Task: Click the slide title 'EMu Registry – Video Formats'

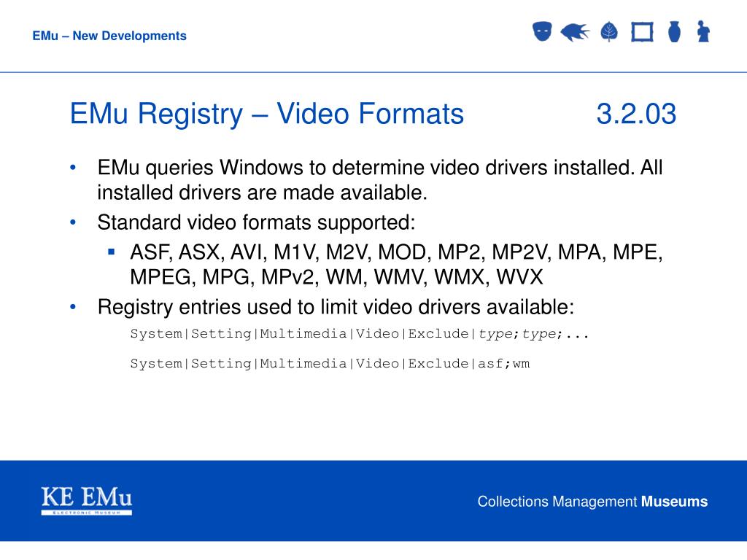Action: 267,114
